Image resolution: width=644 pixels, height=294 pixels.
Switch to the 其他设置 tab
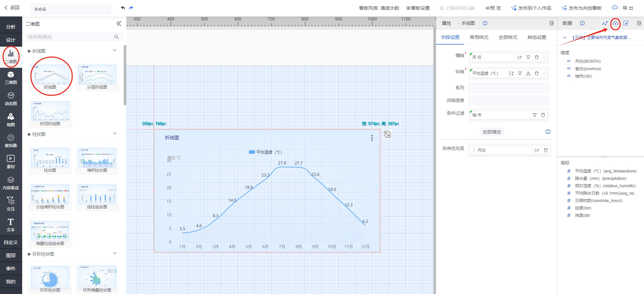(x=536, y=37)
